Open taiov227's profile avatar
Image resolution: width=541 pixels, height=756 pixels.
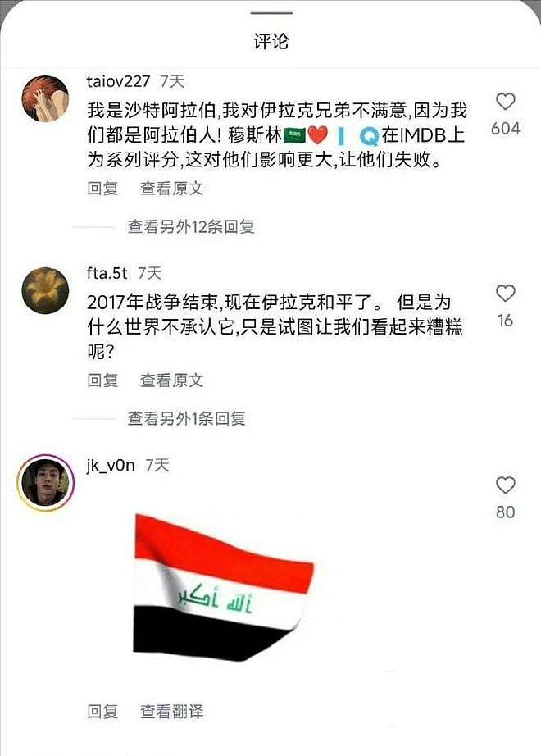45,99
